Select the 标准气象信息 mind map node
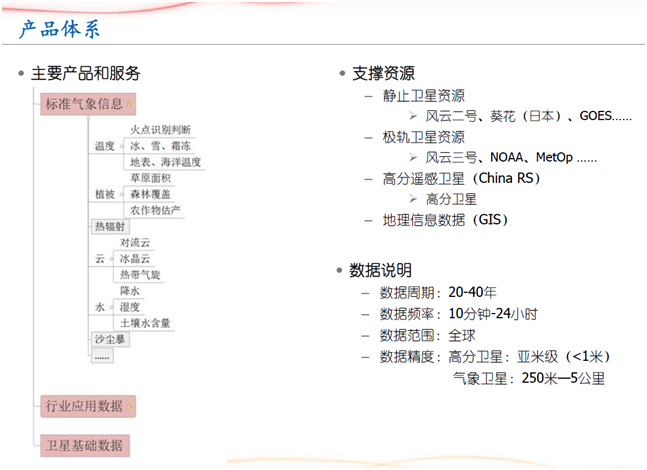Viewport: 647px width, 470px height. [x=84, y=104]
